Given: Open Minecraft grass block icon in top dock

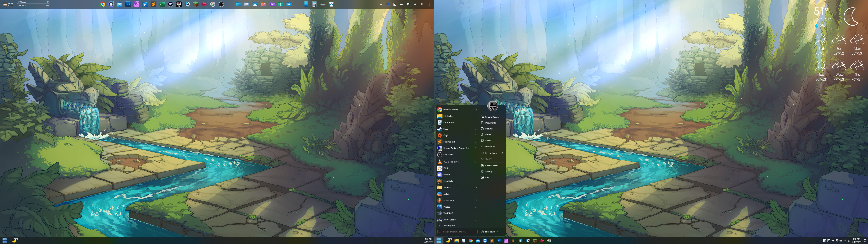Looking at the screenshot, I should click(x=196, y=4).
